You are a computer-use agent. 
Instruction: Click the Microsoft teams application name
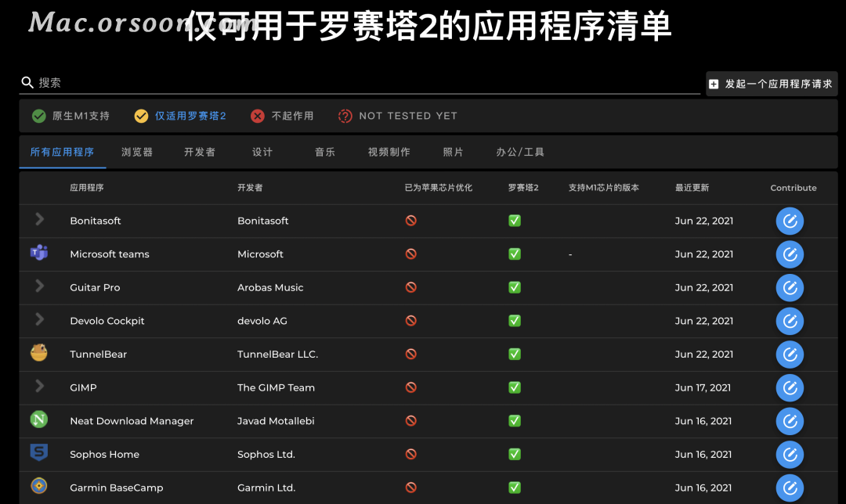point(110,254)
